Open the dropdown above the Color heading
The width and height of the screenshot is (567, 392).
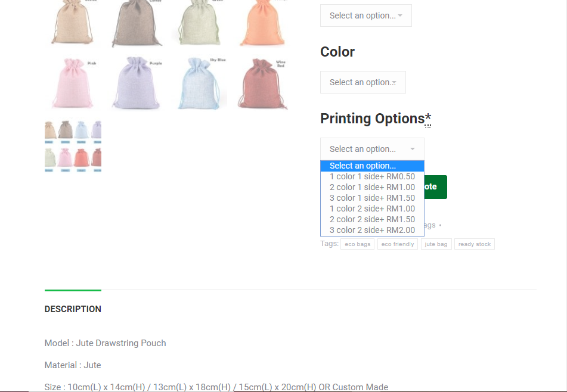(365, 15)
